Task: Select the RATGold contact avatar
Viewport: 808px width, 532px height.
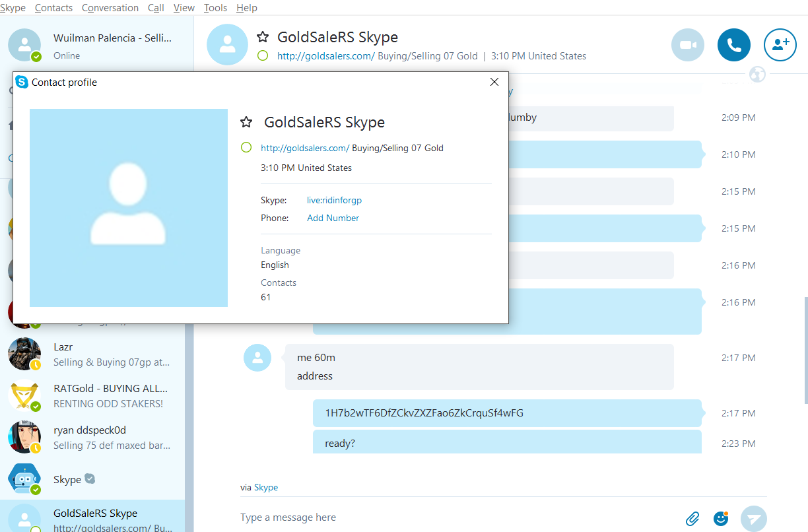Action: (24, 396)
